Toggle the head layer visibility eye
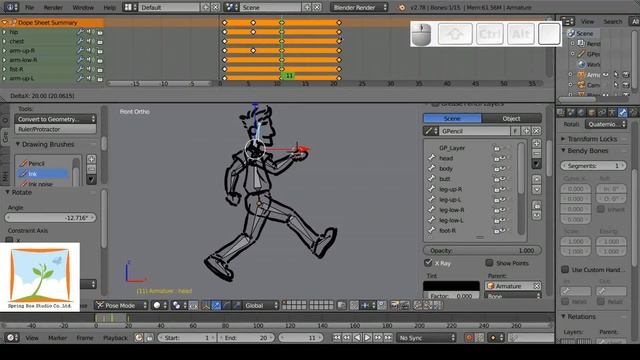640x360 pixels. [x=504, y=158]
